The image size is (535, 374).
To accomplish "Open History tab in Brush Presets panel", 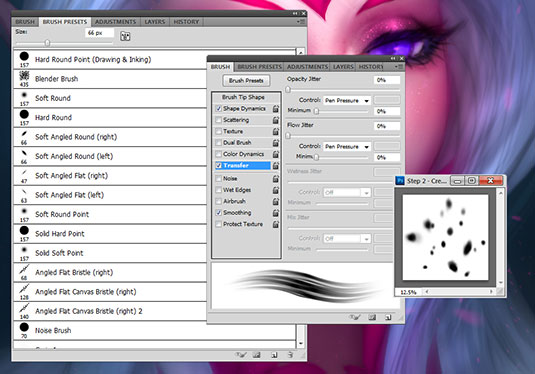I will 186,22.
